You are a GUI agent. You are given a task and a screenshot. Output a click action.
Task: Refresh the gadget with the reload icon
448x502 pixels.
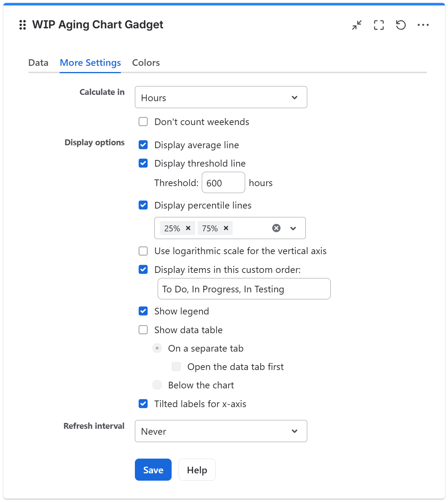pos(401,25)
